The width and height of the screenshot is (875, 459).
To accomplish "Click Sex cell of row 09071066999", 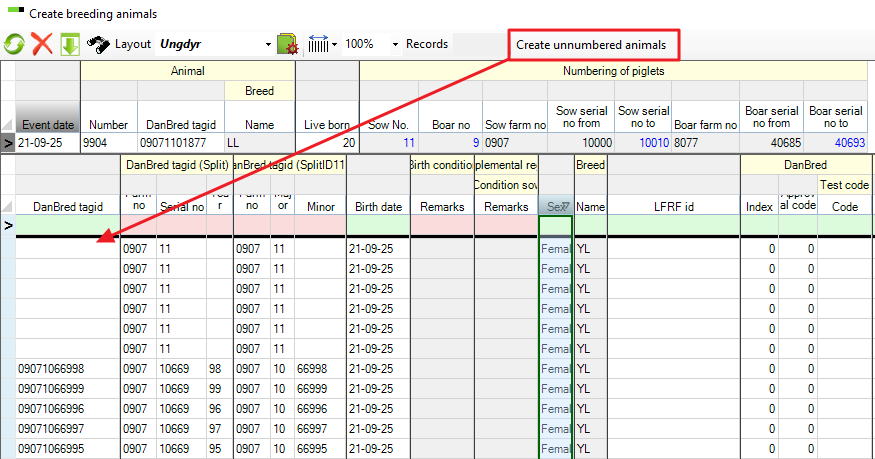I will 555,389.
